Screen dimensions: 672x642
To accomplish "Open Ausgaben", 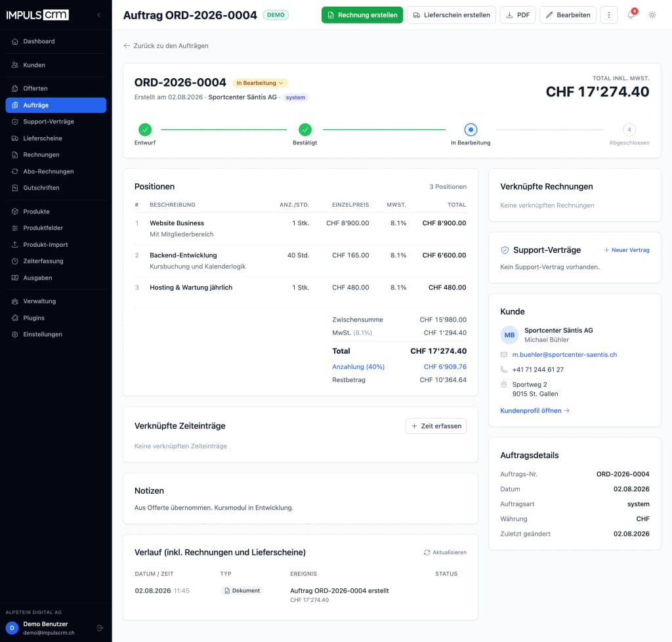I will point(56,278).
